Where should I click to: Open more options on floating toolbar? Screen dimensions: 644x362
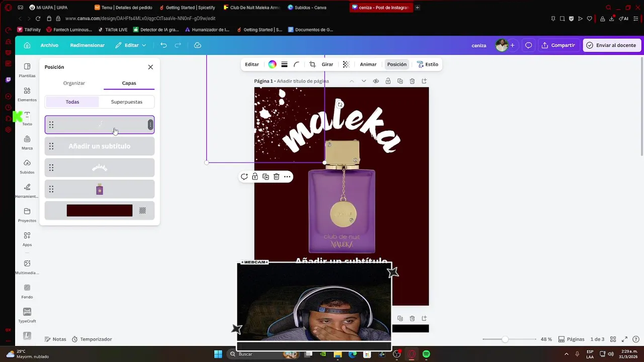point(287,176)
